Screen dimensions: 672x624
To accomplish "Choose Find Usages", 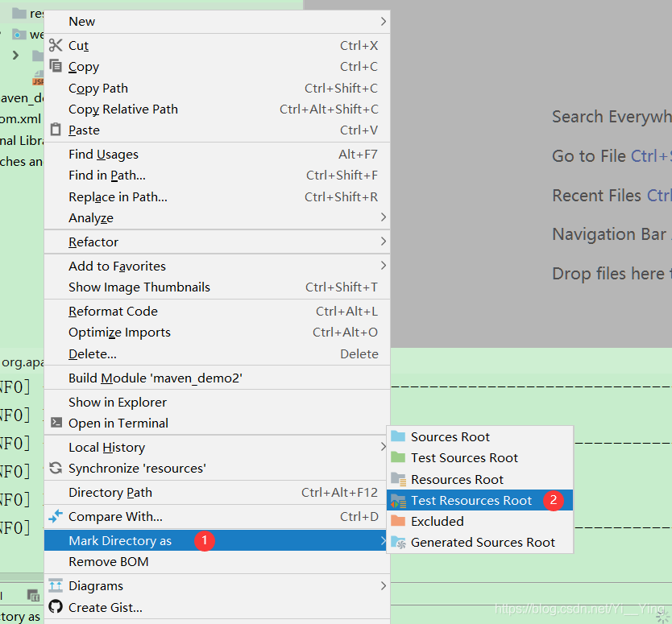I will tap(217, 154).
